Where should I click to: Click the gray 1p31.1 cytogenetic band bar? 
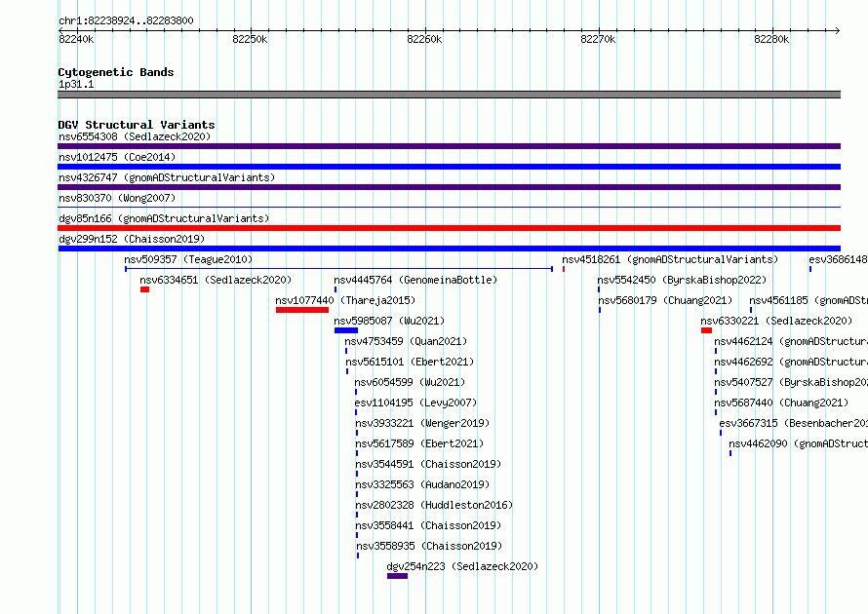pyautogui.click(x=449, y=95)
